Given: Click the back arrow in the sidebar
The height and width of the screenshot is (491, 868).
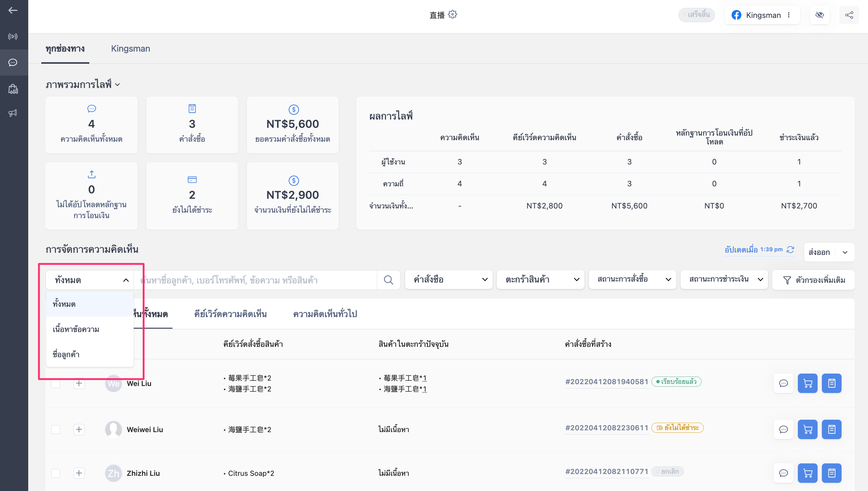Looking at the screenshot, I should click(x=13, y=10).
